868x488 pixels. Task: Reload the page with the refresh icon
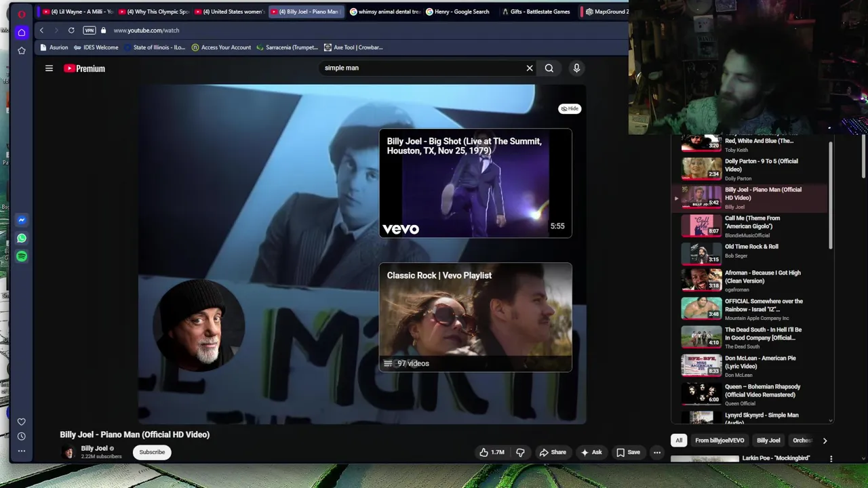[71, 30]
